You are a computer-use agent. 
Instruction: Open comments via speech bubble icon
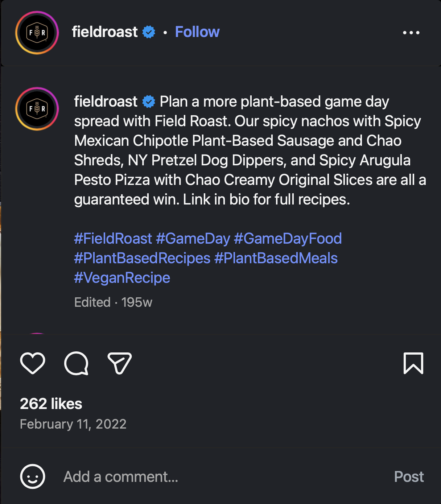[76, 363]
